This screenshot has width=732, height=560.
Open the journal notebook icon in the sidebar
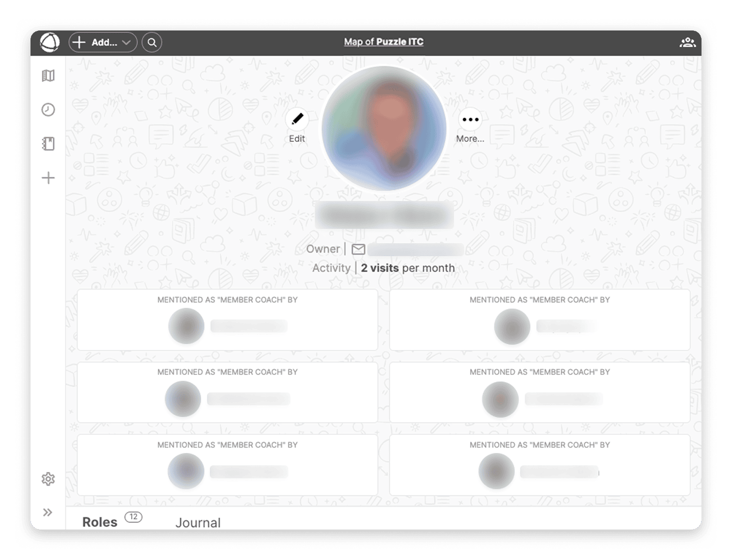(x=48, y=143)
